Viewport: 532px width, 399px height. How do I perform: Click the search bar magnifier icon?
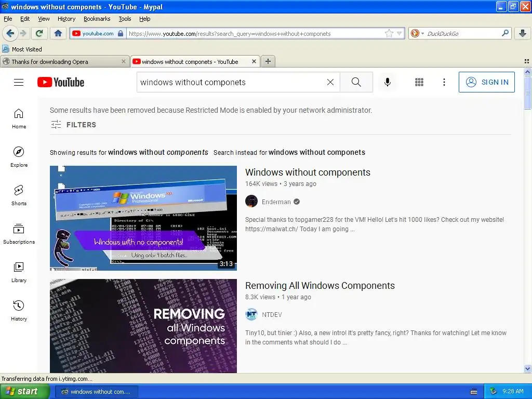coord(505,33)
